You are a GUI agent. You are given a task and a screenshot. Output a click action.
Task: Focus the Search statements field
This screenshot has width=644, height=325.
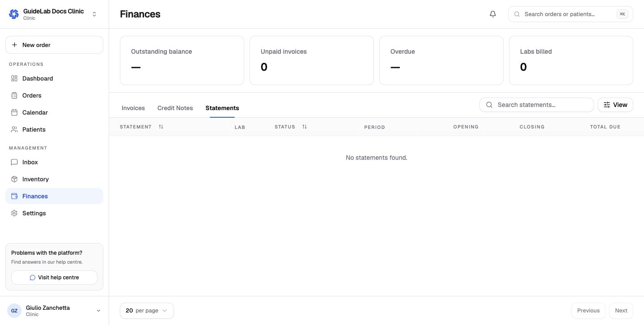pos(537,105)
